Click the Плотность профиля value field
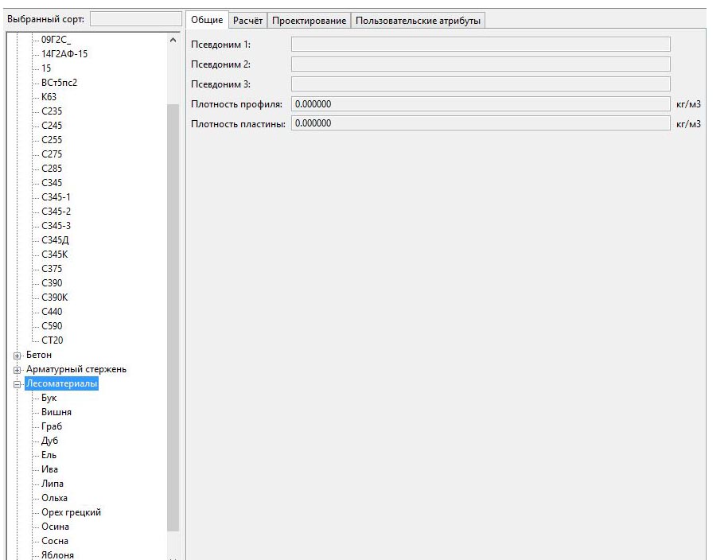 coord(481,104)
